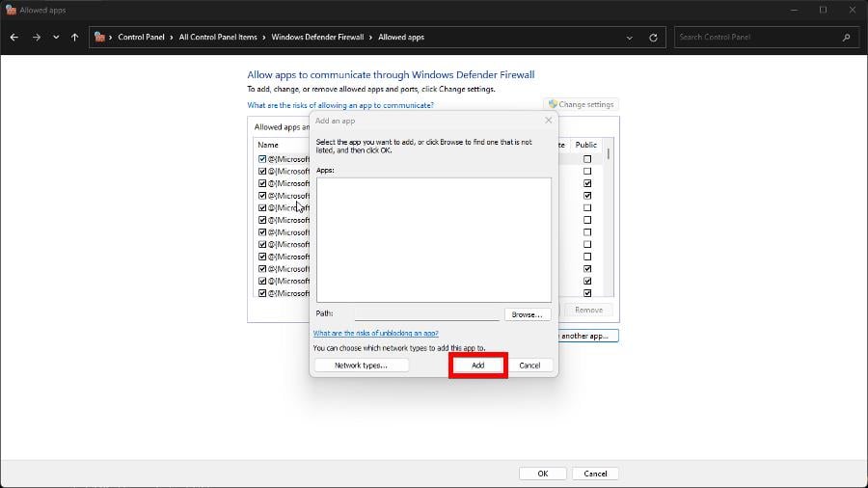Viewport: 868px width, 488px height.
Task: Expand chevron before Control Panel breadcrumb
Action: coord(111,37)
